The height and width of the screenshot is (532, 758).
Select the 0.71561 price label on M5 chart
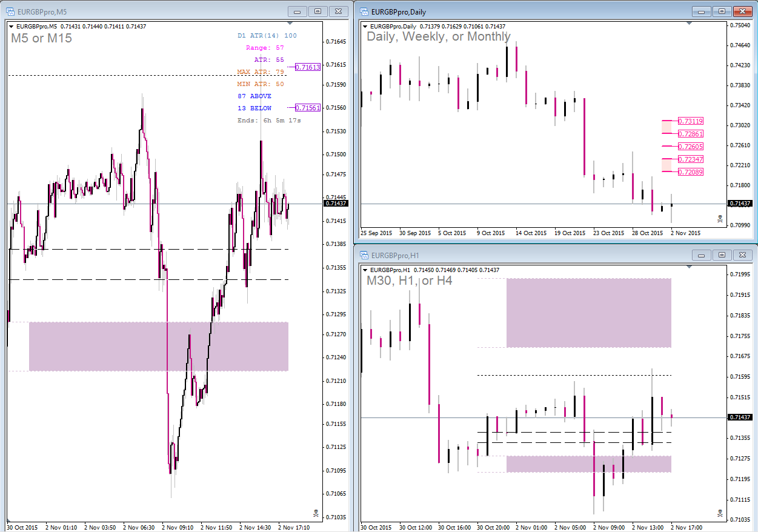click(308, 108)
